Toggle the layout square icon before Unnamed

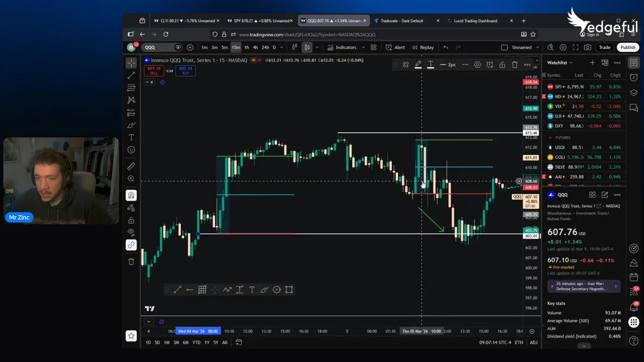point(505,47)
